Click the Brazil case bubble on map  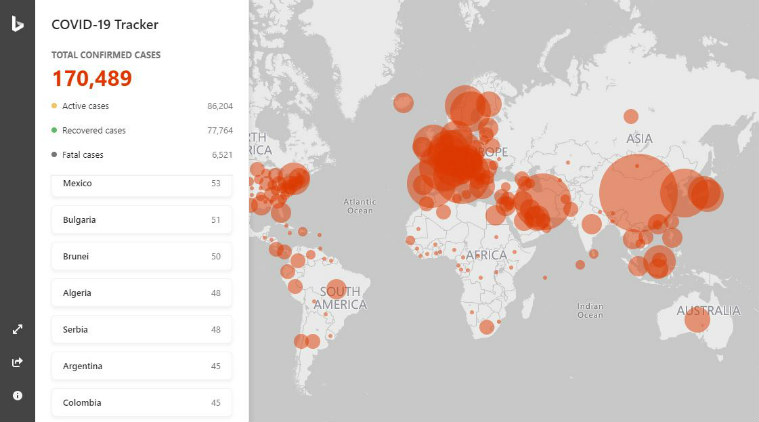[x=336, y=290]
